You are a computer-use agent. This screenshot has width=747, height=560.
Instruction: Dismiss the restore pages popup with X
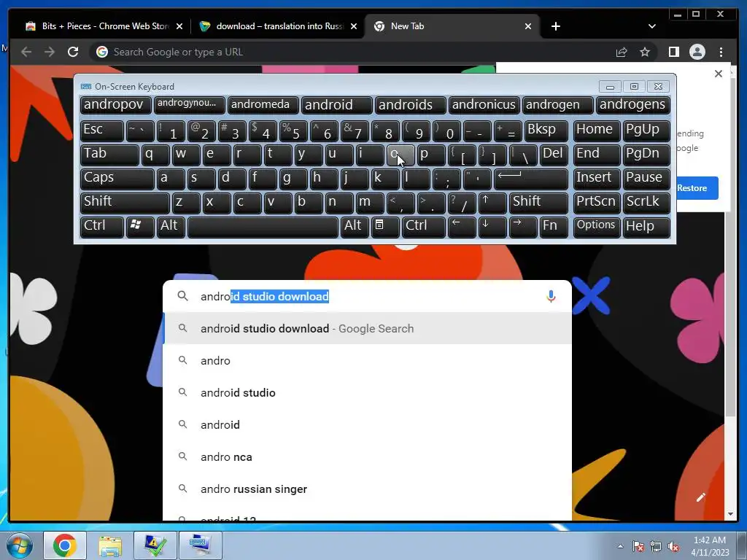(719, 74)
